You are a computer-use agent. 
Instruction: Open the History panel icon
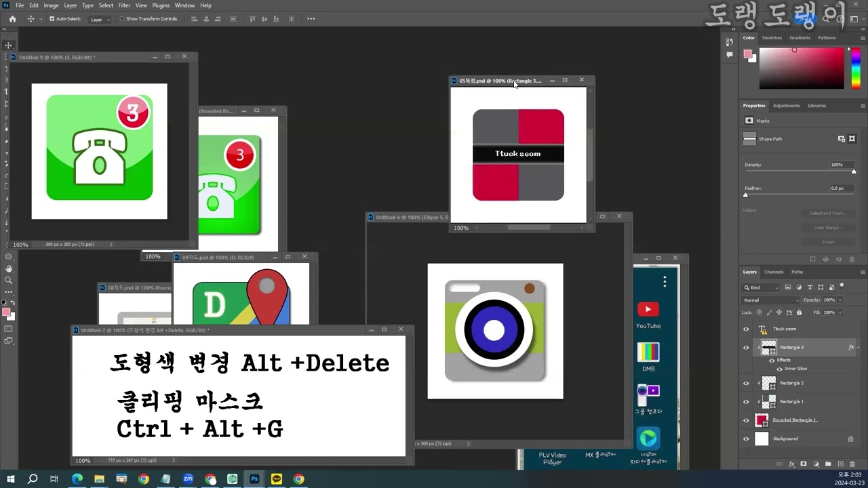pos(730,42)
